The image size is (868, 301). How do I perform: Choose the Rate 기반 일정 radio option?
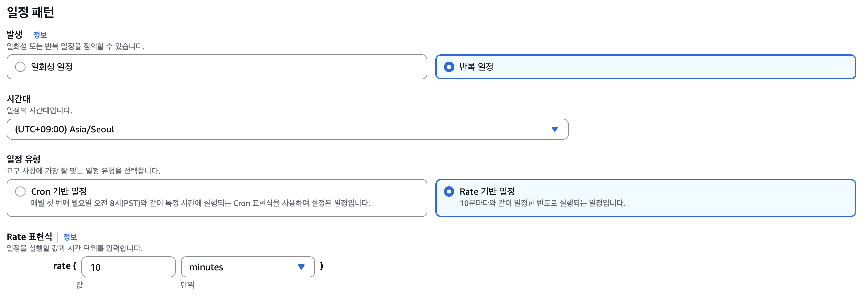(x=449, y=191)
